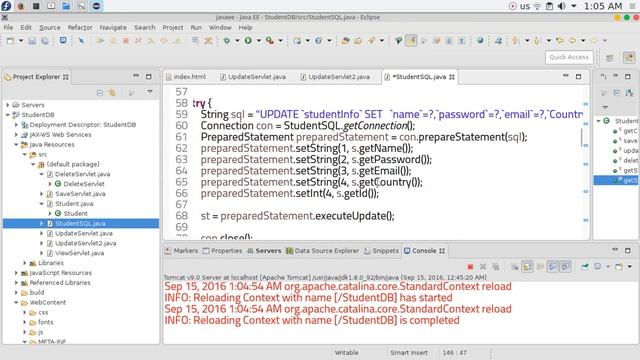Viewport: 640px width, 360px height.
Task: Click the wifi network icon in system tray
Action: click(x=537, y=6)
